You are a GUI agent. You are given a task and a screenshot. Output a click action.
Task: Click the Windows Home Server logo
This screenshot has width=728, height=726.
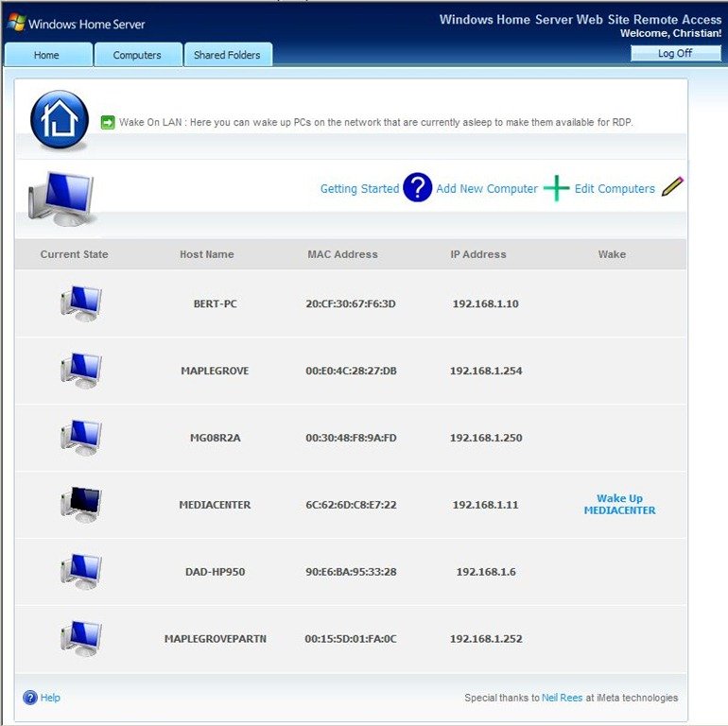pos(78,24)
